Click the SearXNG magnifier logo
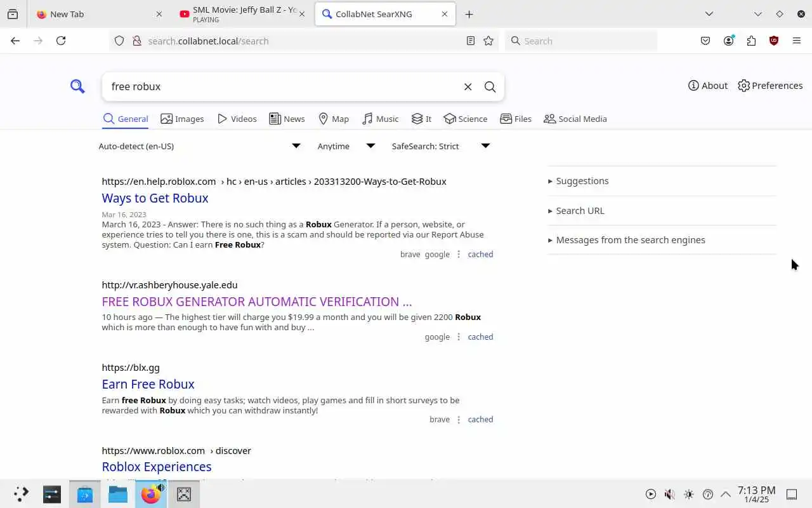Viewport: 812px width, 508px height. pos(77,86)
